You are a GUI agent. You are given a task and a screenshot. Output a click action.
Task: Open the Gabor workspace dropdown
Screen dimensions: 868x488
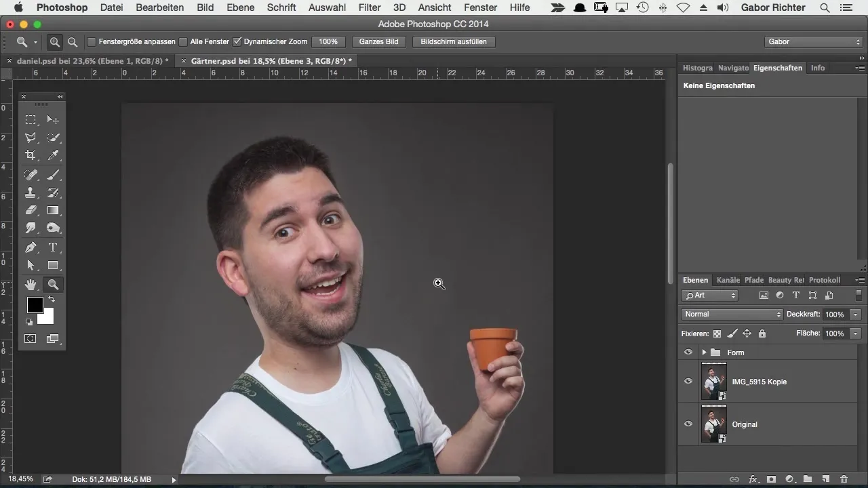(x=813, y=41)
